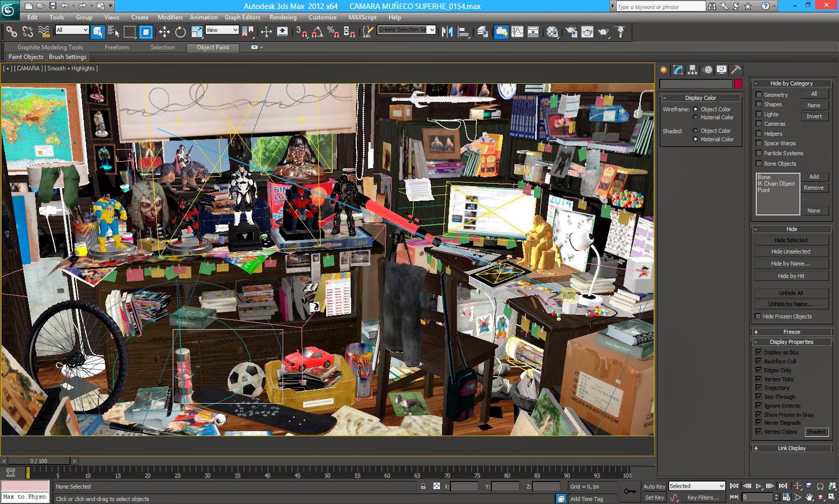Open the selection filter dropdown showing All
The image size is (839, 504).
72,30
